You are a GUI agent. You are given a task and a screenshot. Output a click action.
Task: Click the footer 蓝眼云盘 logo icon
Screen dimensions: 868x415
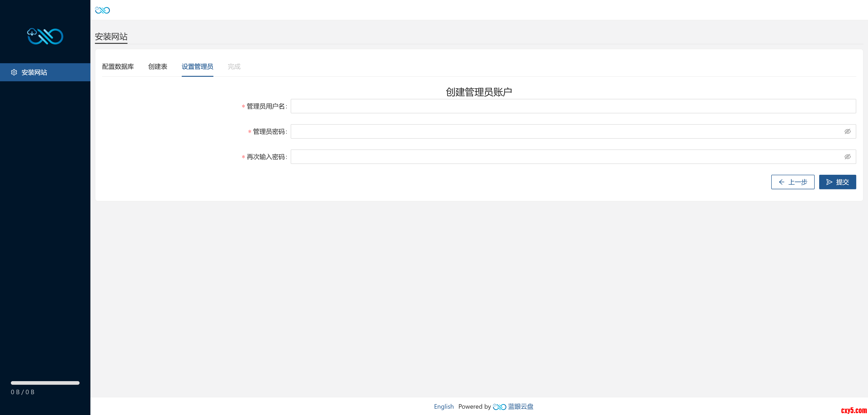[499, 407]
